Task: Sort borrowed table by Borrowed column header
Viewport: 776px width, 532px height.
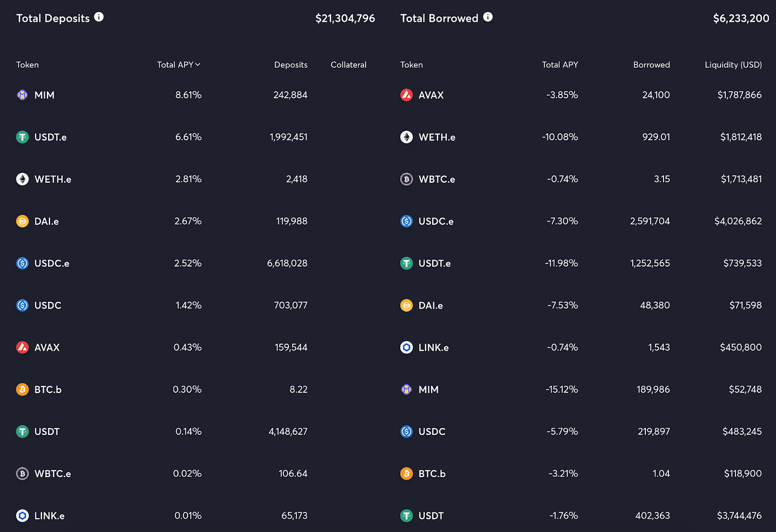Action: pos(651,65)
